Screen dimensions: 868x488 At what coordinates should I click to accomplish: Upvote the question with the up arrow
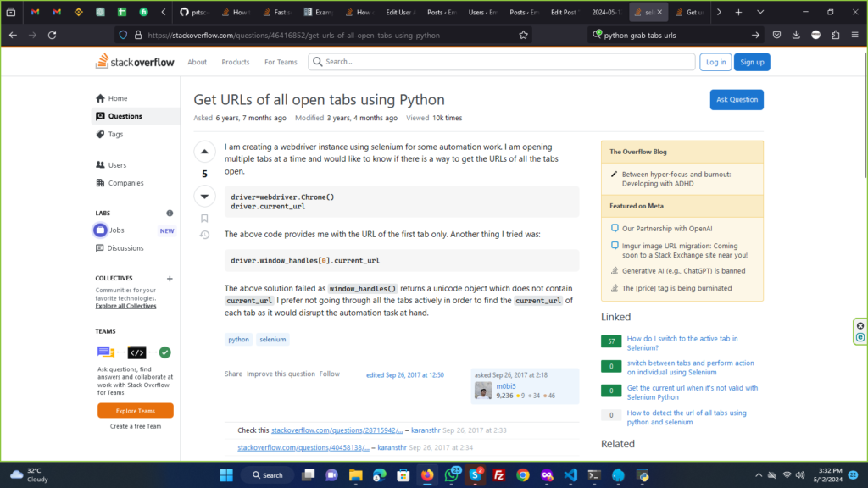point(204,152)
